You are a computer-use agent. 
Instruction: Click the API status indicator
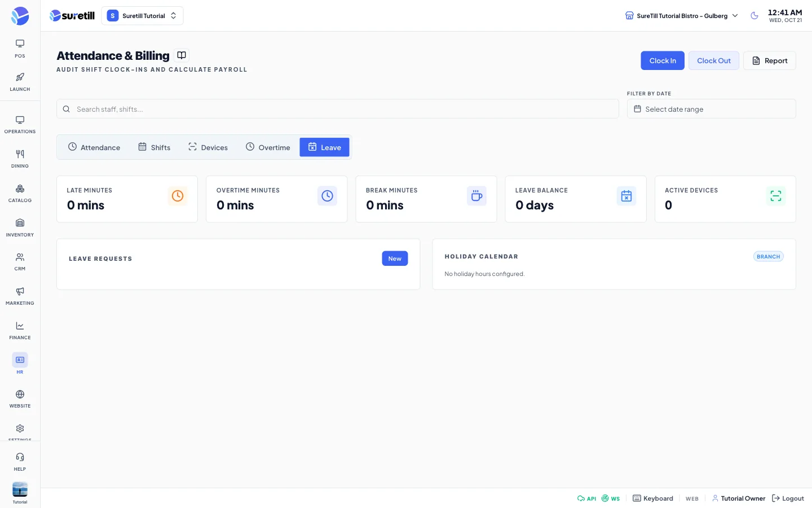click(586, 498)
